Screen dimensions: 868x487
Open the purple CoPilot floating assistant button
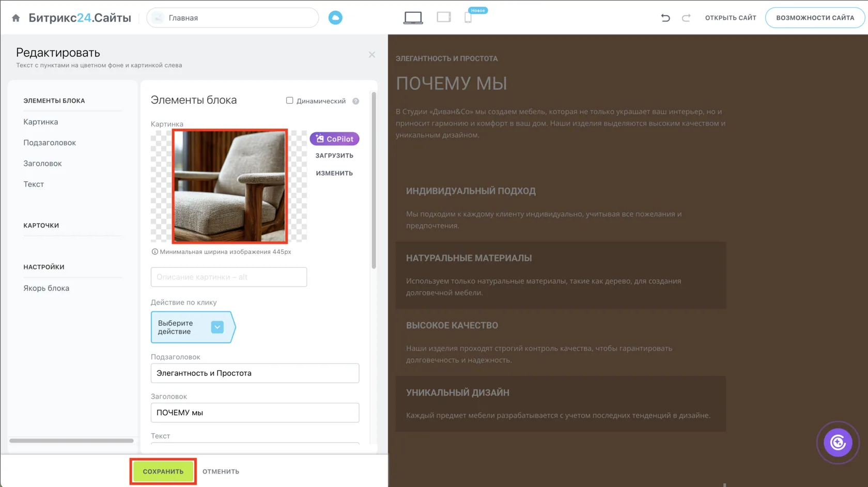point(838,443)
